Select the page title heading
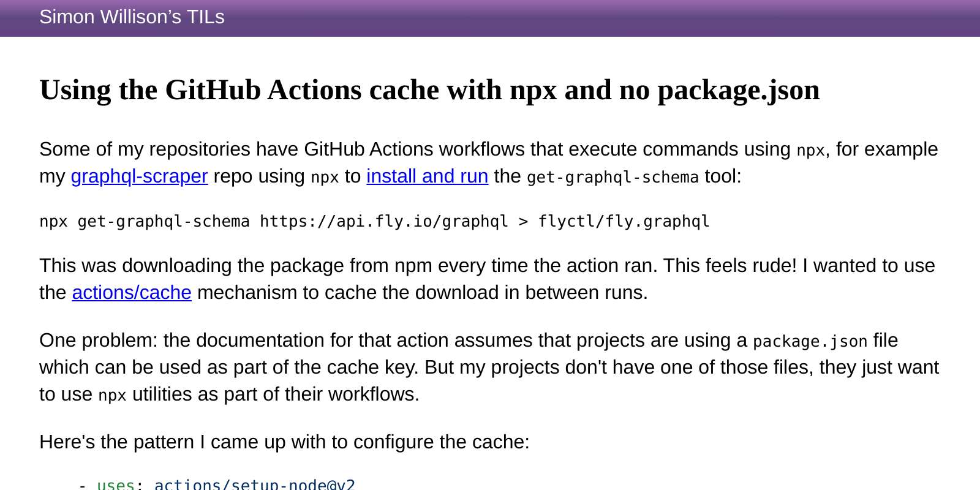The width and height of the screenshot is (980, 490). pyautogui.click(x=429, y=89)
